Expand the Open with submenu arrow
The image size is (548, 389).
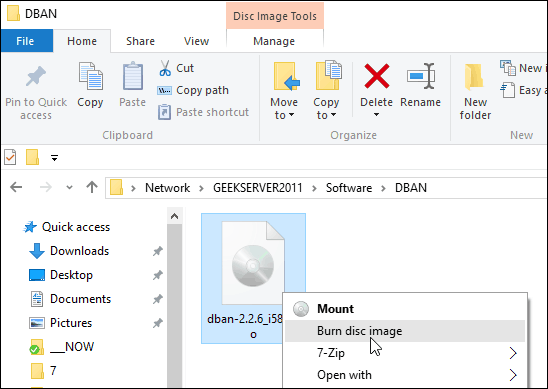[x=513, y=375]
